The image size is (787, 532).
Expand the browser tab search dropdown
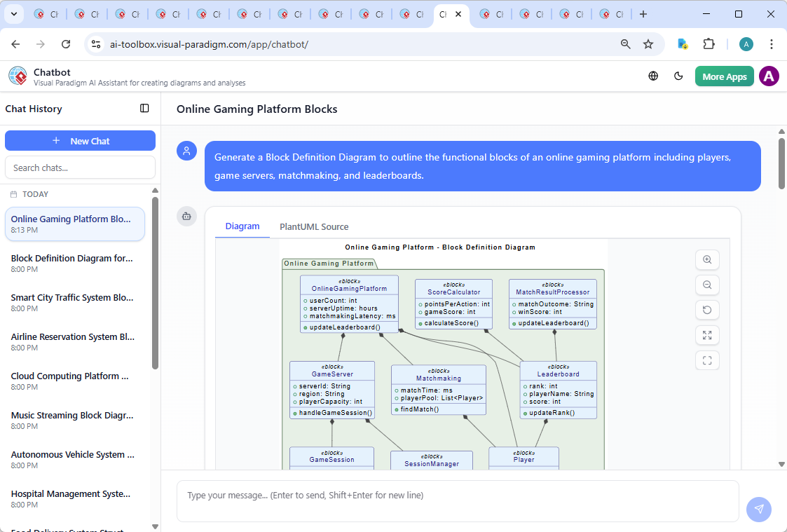13,14
